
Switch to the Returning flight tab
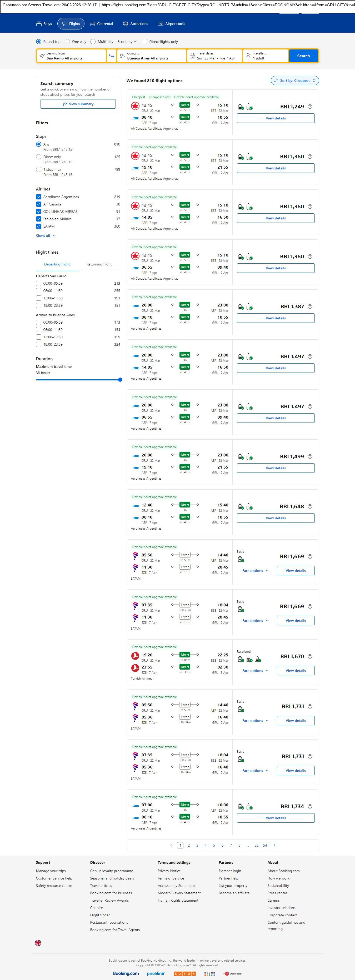(x=99, y=264)
